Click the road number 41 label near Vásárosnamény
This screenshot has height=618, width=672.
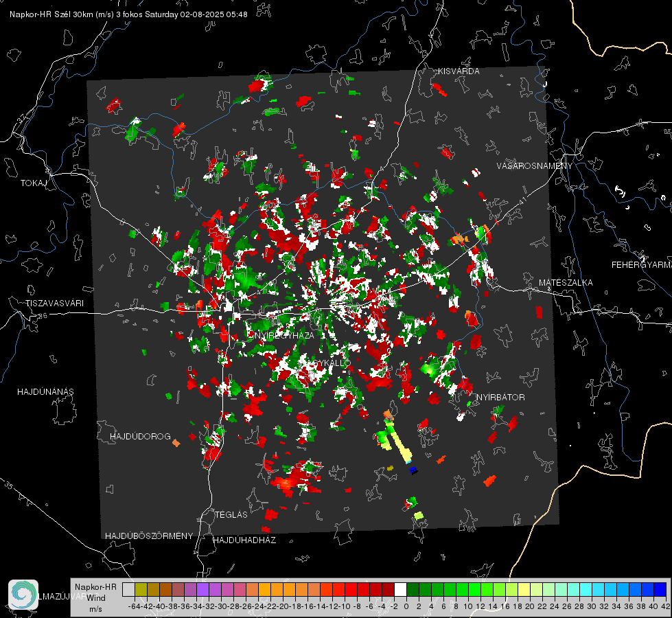point(522,201)
